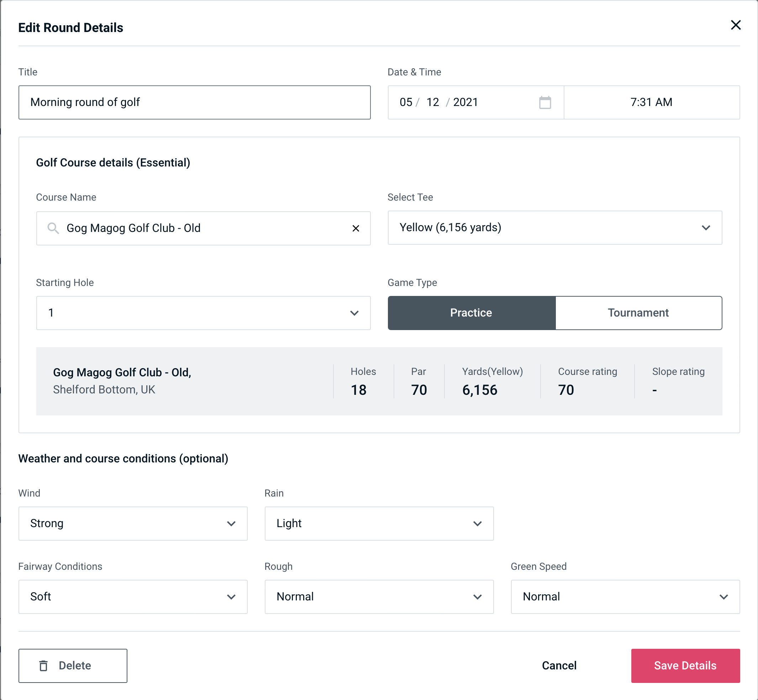The image size is (758, 700).
Task: Click the Wind condition dropdown chevron icon
Action: pyautogui.click(x=232, y=524)
